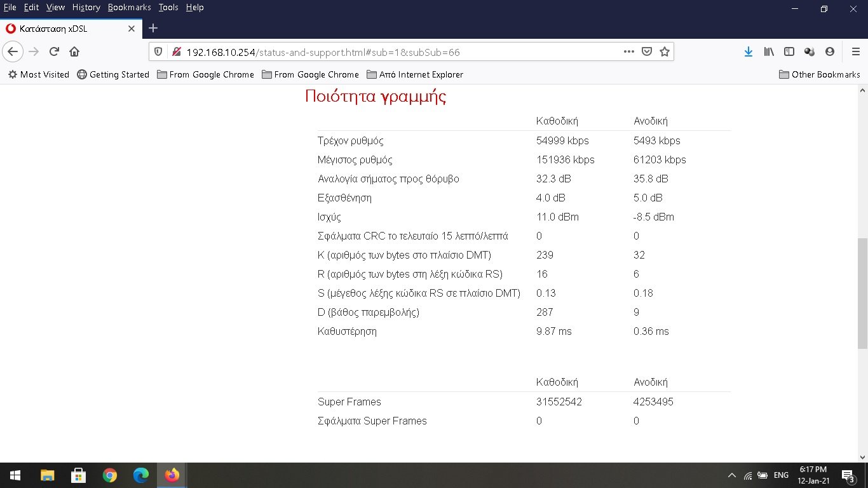The height and width of the screenshot is (488, 868).
Task: Open a new tab with plus button
Action: coord(153,28)
